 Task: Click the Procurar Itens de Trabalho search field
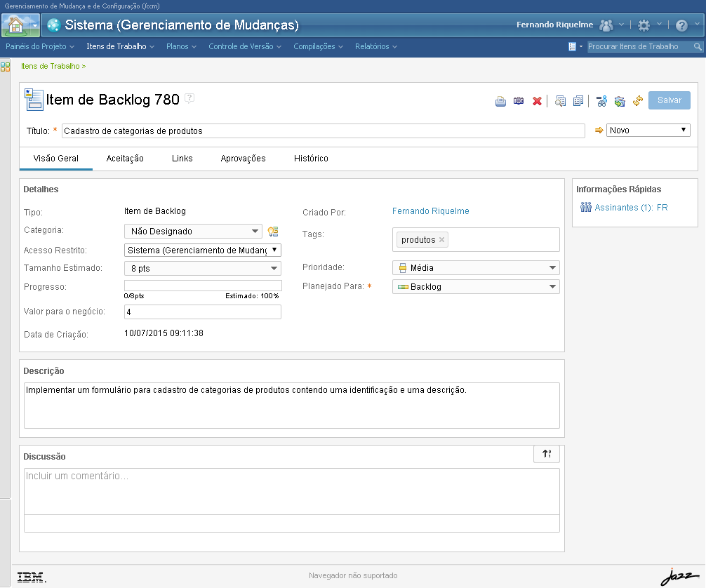pyautogui.click(x=640, y=46)
